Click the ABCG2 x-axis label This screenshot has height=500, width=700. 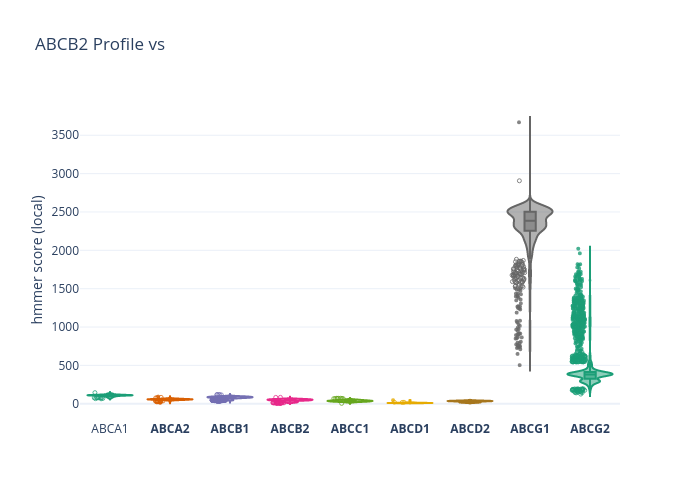coord(590,429)
